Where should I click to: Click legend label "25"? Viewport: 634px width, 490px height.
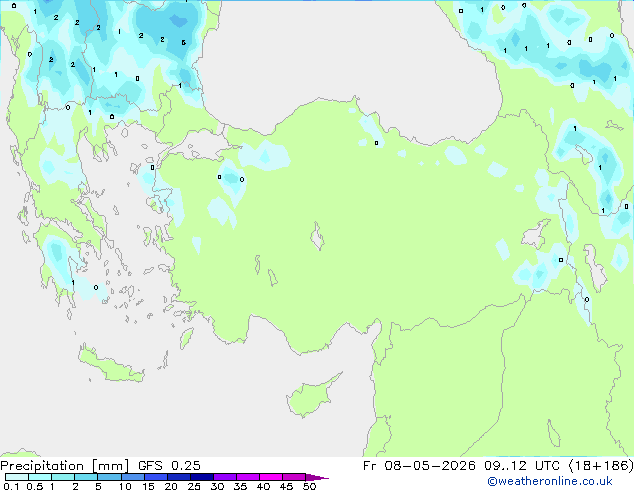tap(194, 486)
